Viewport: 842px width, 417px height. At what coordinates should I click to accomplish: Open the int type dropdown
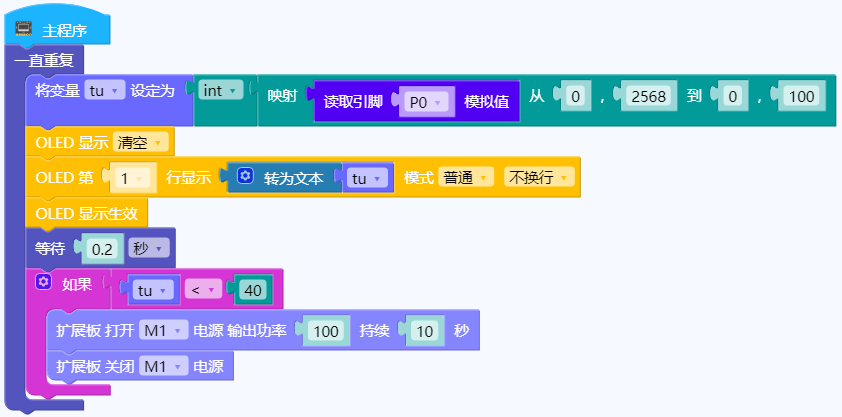click(221, 91)
